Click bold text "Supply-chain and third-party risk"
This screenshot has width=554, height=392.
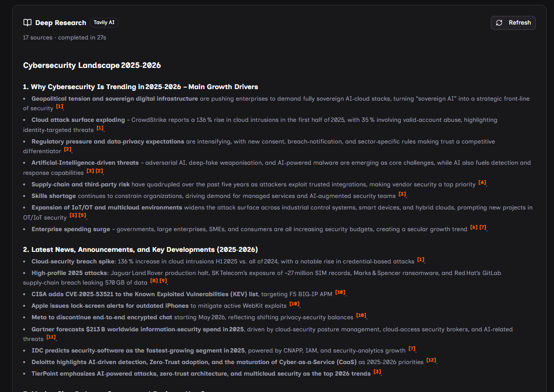(x=81, y=184)
